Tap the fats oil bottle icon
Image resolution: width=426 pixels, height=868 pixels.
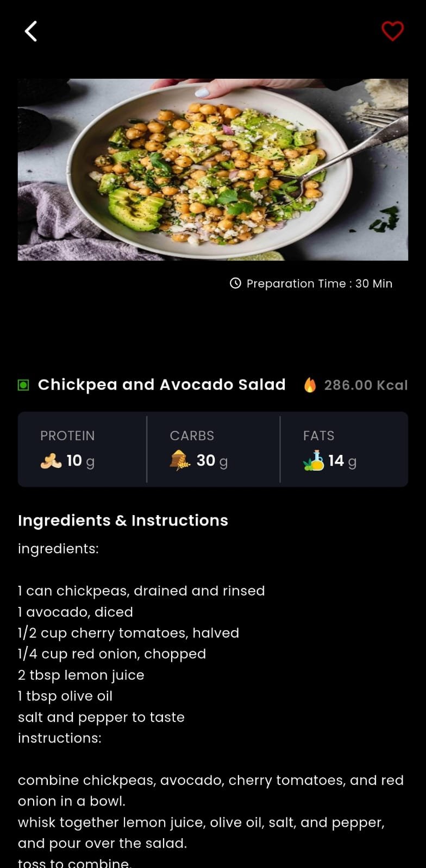point(314,461)
